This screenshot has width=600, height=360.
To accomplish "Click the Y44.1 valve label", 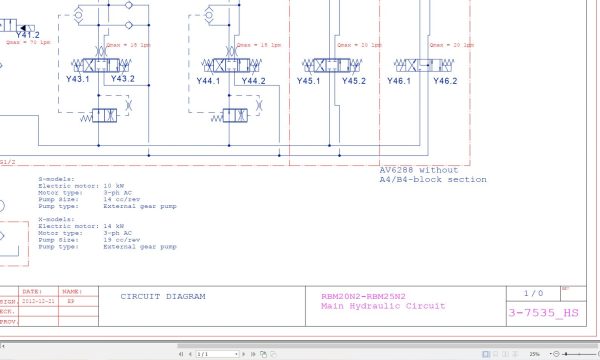I will 208,81.
